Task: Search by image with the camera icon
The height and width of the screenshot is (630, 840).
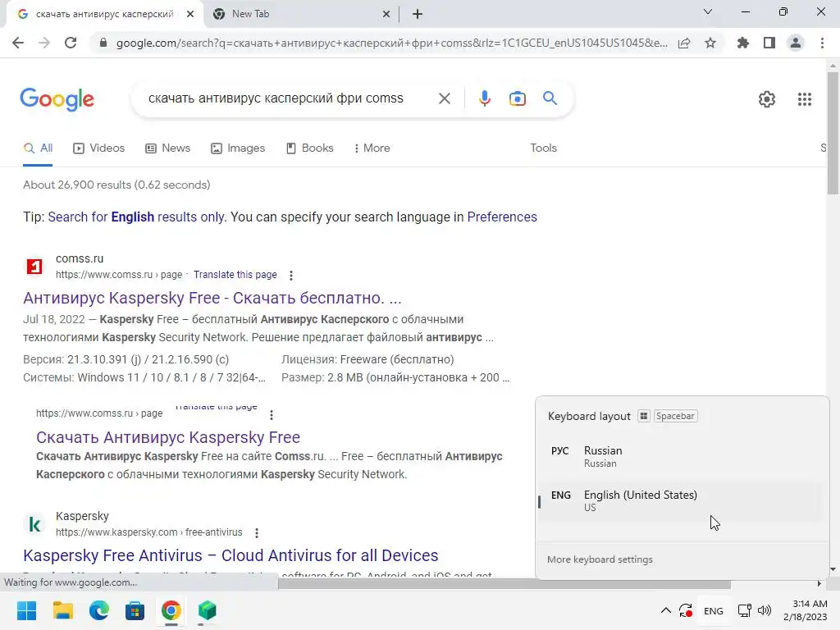Action: [x=518, y=98]
